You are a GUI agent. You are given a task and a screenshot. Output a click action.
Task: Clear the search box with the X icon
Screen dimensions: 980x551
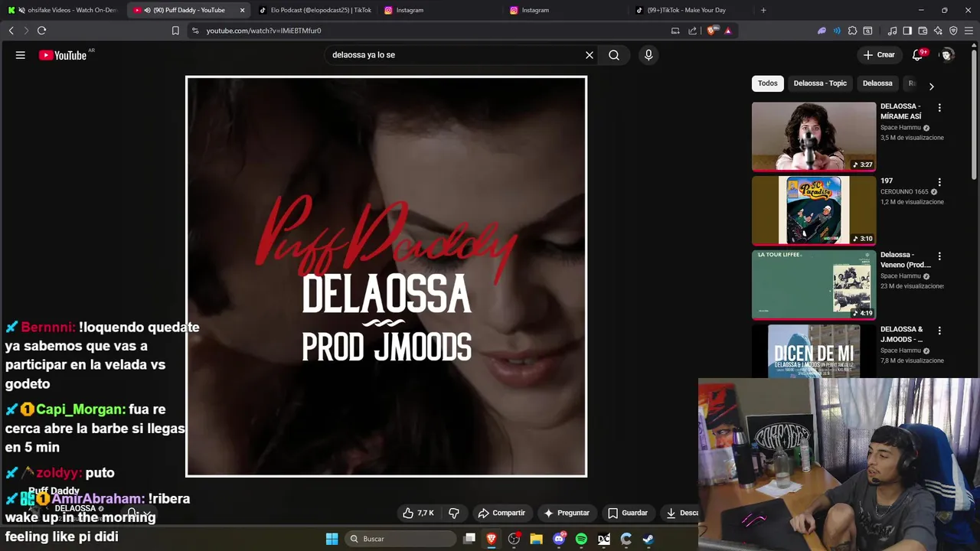coord(590,55)
